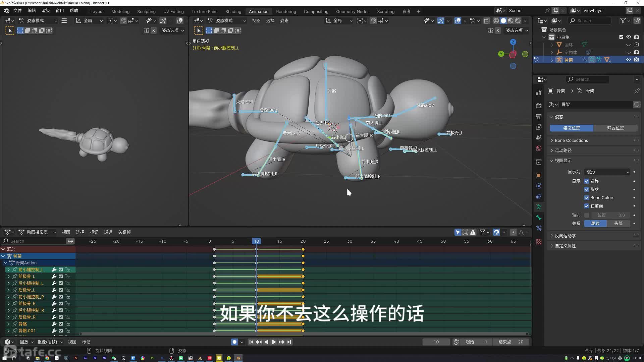Jump to the timeline end frame

289,342
